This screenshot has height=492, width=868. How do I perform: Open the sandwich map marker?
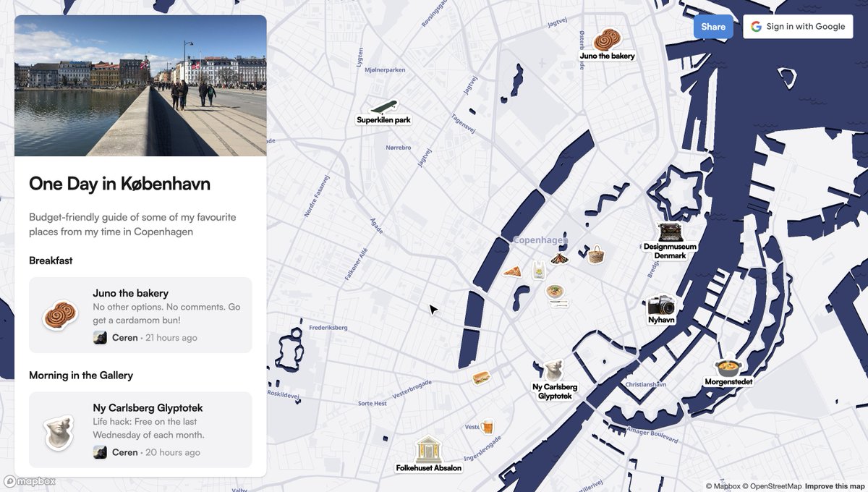(x=482, y=378)
